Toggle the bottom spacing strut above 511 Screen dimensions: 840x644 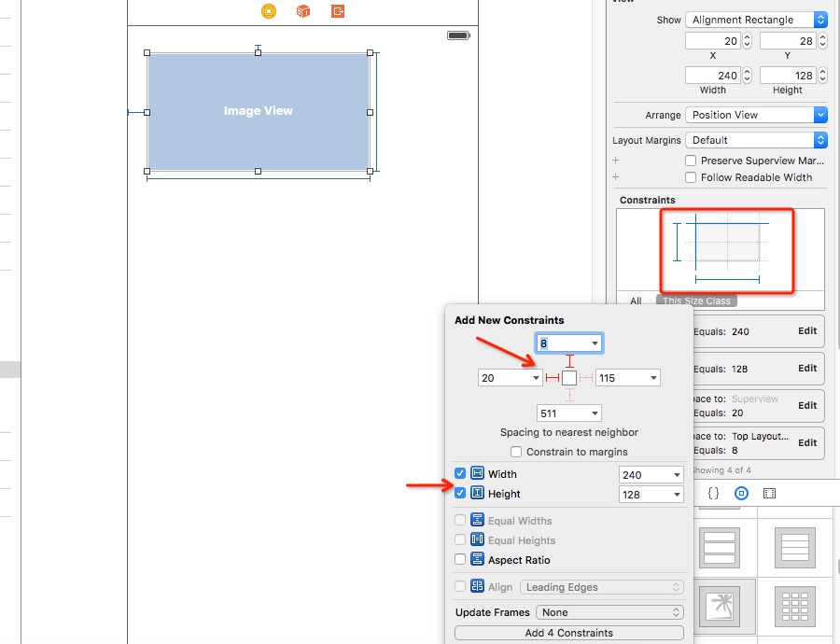tap(569, 395)
